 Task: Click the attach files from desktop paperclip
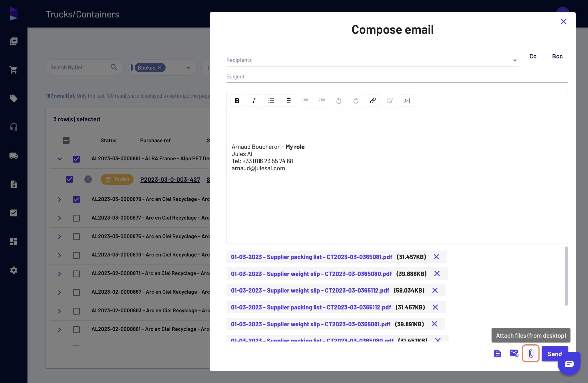click(x=531, y=354)
